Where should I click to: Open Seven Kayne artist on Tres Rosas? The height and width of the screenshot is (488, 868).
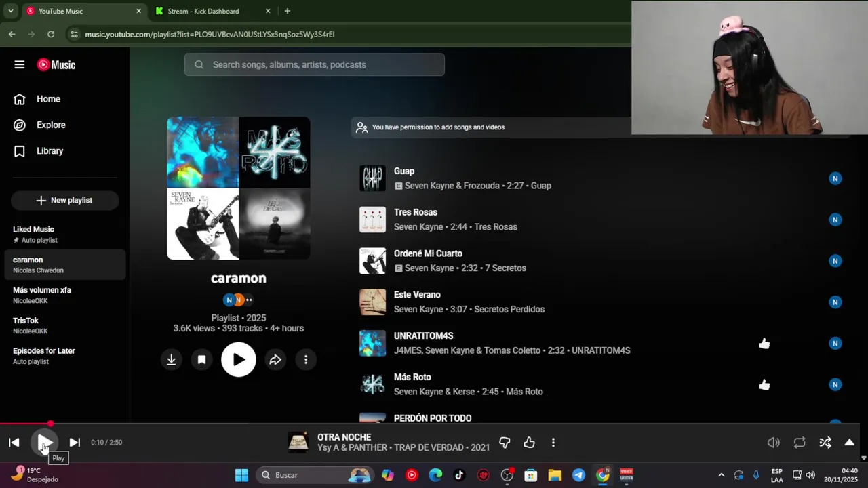pos(418,227)
